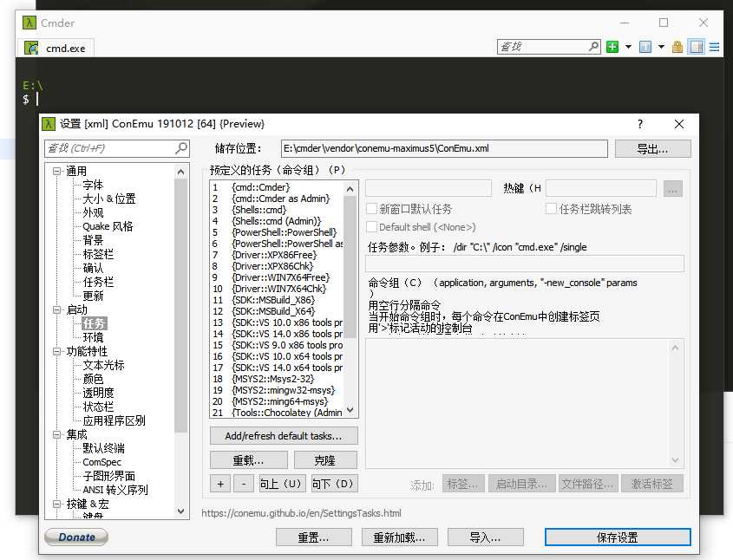Viewport: 733px width, 560px height.
Task: Click the lock icon in Cmder toolbar
Action: [677, 47]
